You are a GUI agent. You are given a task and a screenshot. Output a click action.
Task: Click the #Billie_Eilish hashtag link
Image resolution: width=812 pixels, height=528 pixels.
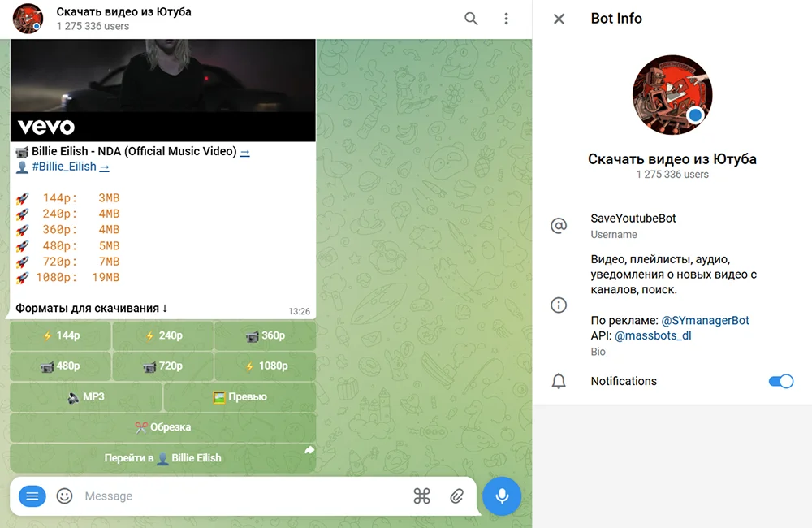coord(63,167)
